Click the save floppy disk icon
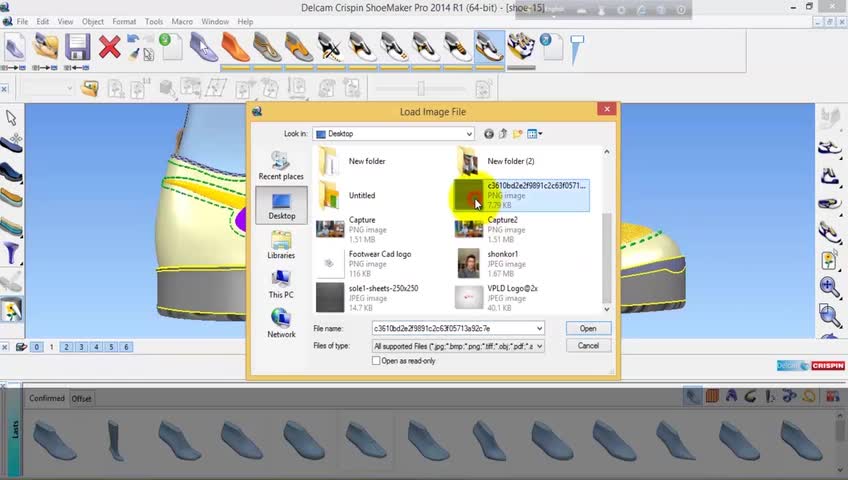 click(77, 47)
